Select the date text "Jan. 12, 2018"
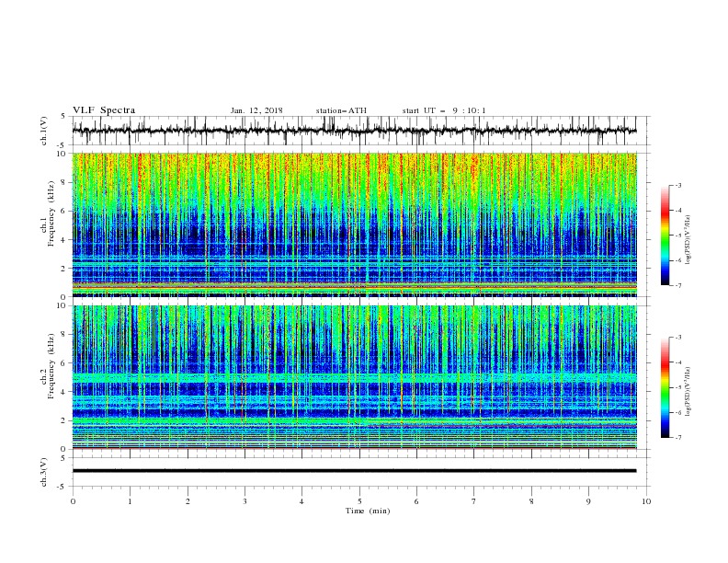Viewport: 728px width, 563px height. tap(256, 110)
